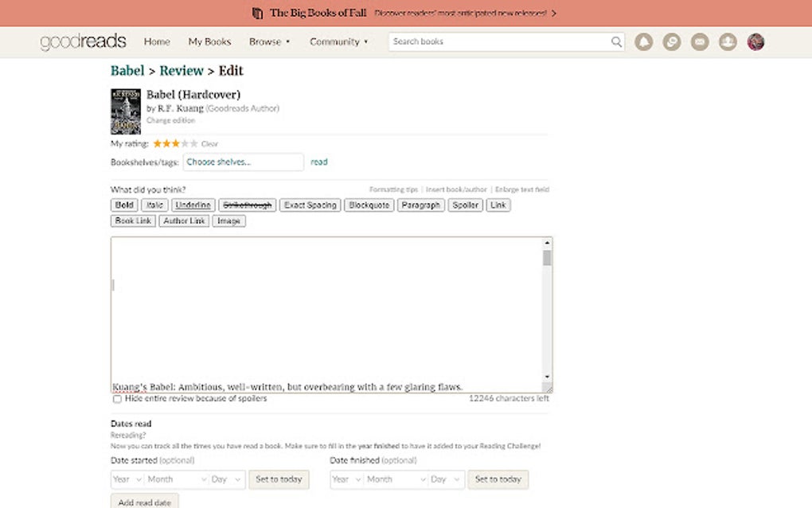This screenshot has width=812, height=508.
Task: Check messages via the envelope icon
Action: [700, 41]
